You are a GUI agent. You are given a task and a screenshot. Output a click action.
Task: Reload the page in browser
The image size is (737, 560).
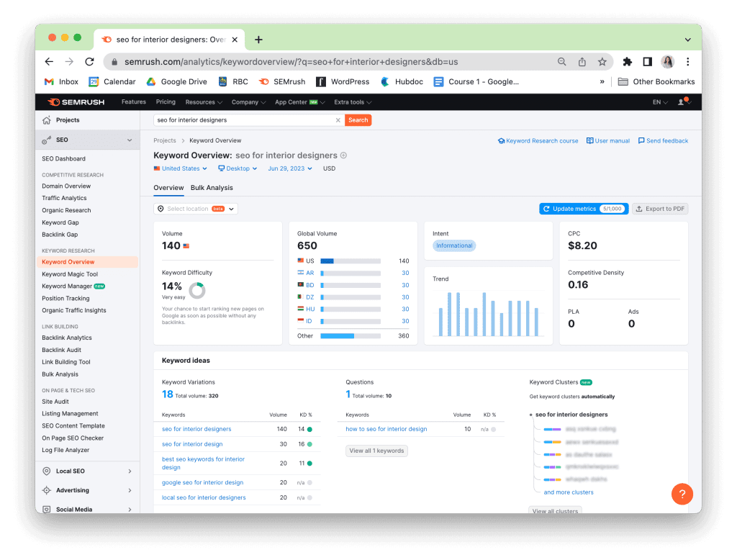[89, 62]
